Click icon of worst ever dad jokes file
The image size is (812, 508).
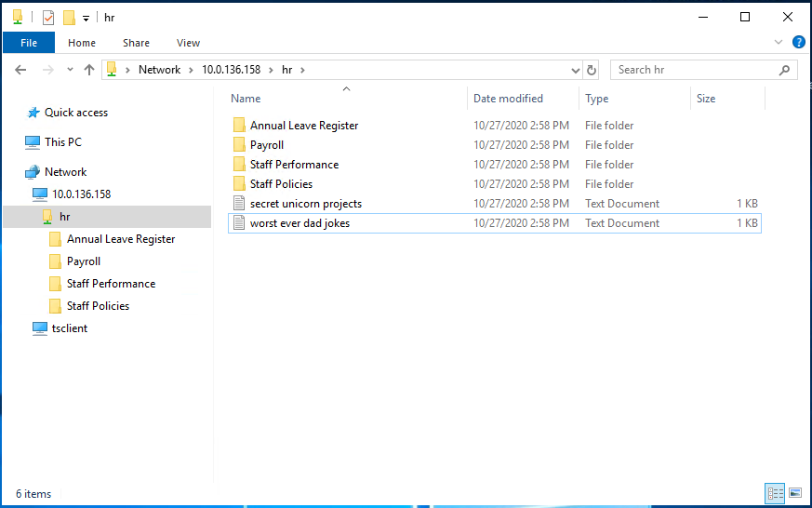(239, 223)
